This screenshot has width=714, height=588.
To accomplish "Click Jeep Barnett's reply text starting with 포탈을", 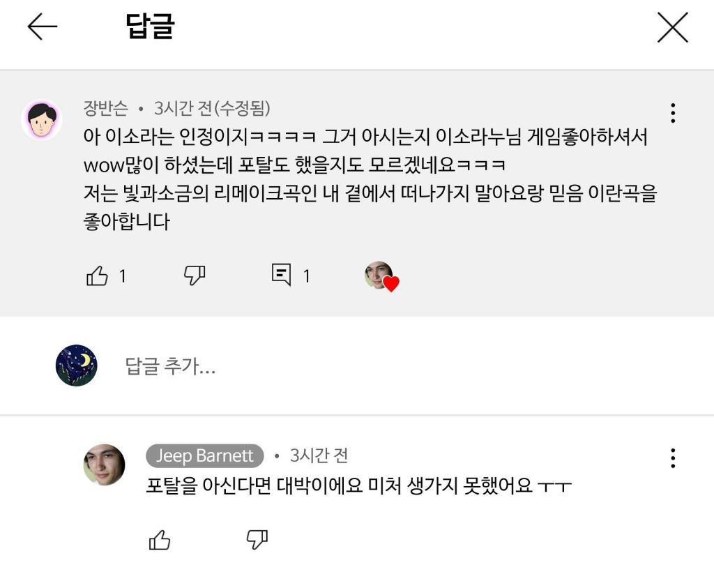I will pos(358,485).
